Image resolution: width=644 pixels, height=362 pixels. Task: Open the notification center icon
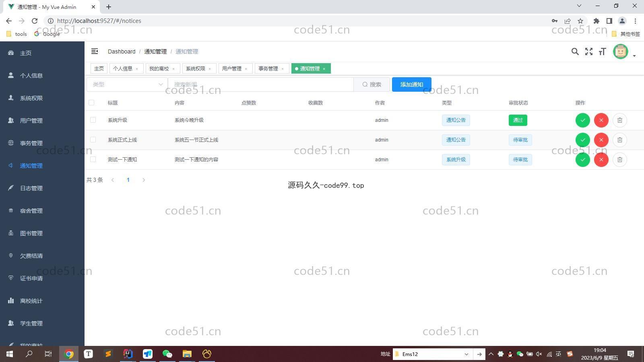point(631,354)
